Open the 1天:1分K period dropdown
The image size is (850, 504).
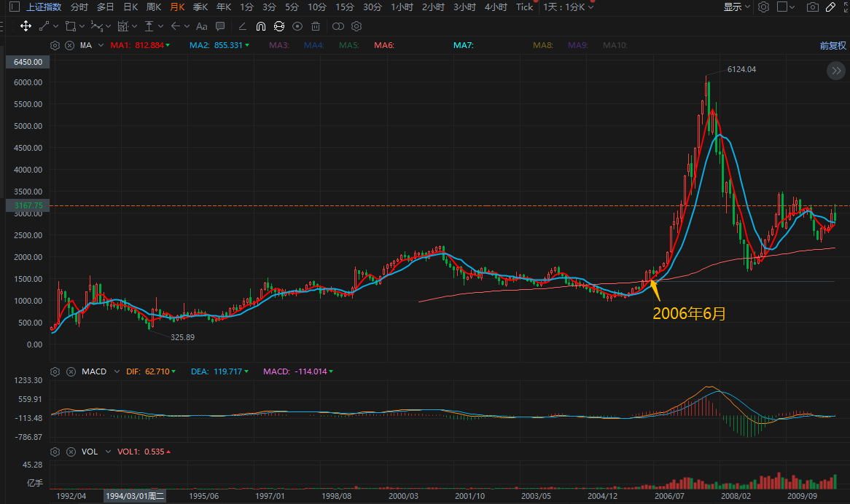pos(569,7)
